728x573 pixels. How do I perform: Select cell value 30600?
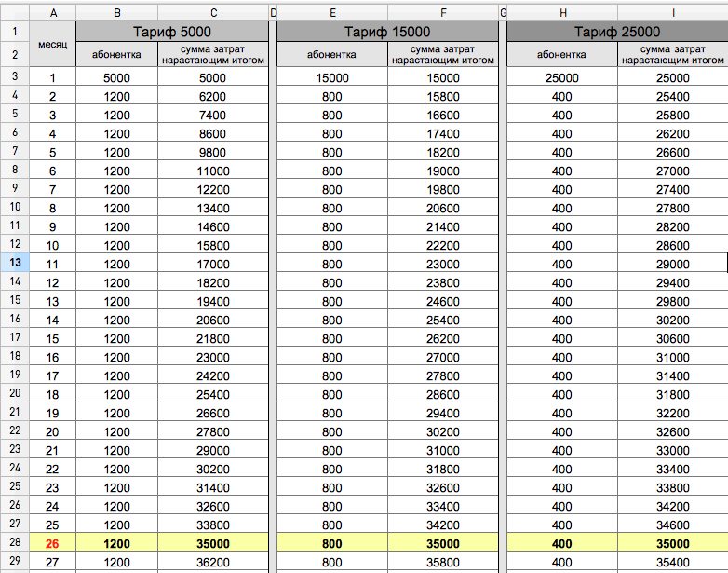coord(673,338)
